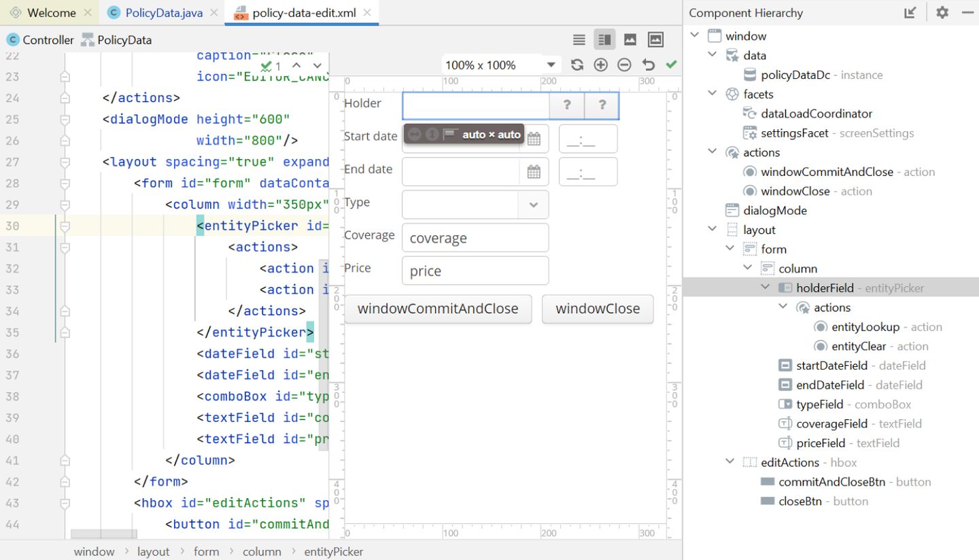The width and height of the screenshot is (979, 560).
Task: Select editor and preview split view
Action: pos(604,40)
